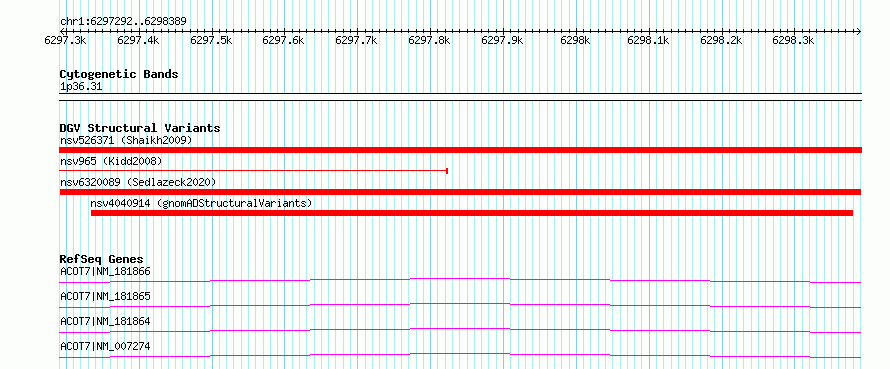Click the 6297.4k ruler tick label

(138, 40)
